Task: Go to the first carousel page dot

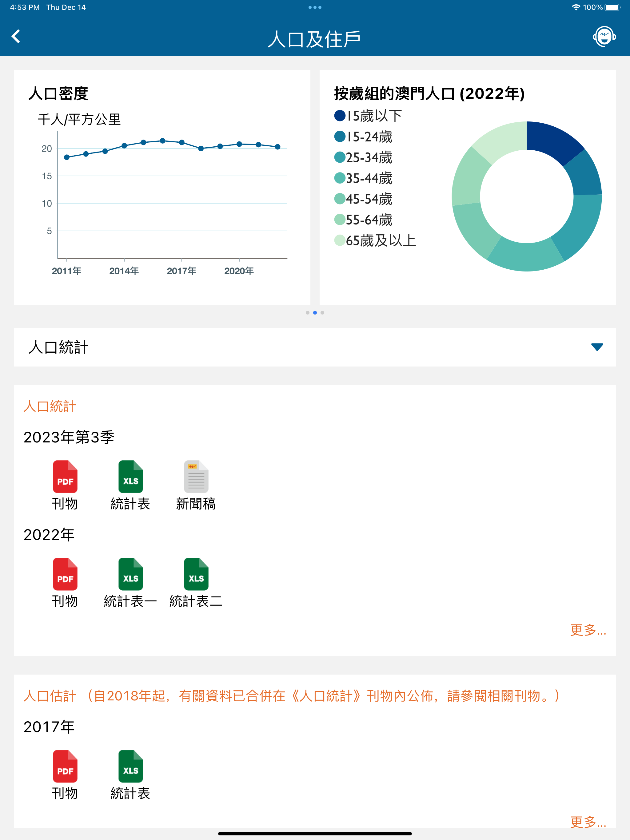Action: click(x=307, y=312)
